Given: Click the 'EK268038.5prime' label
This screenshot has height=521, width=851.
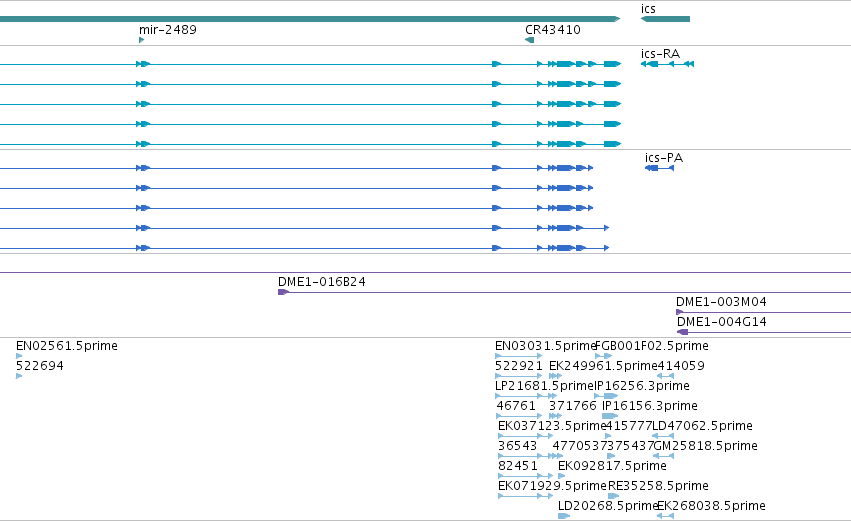Looking at the screenshot, I should [x=712, y=506].
